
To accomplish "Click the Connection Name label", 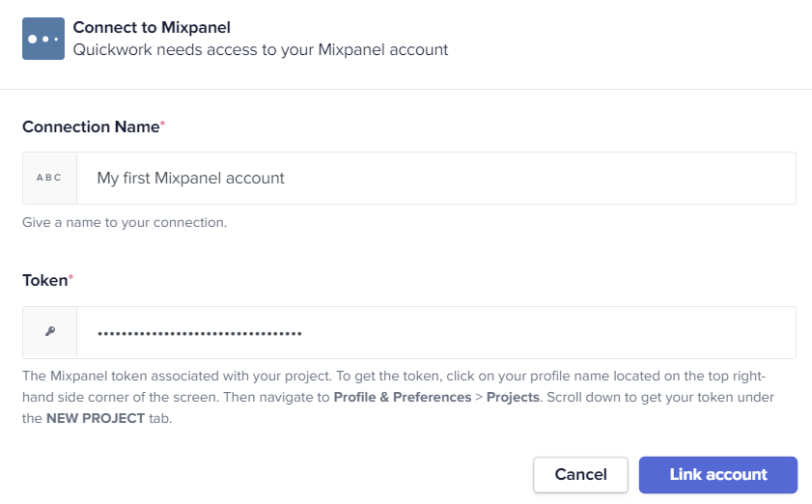I will (91, 126).
